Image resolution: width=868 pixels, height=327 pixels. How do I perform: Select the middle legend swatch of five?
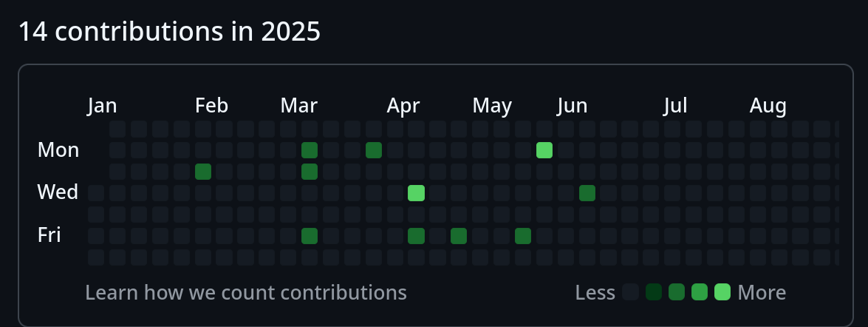point(677,291)
